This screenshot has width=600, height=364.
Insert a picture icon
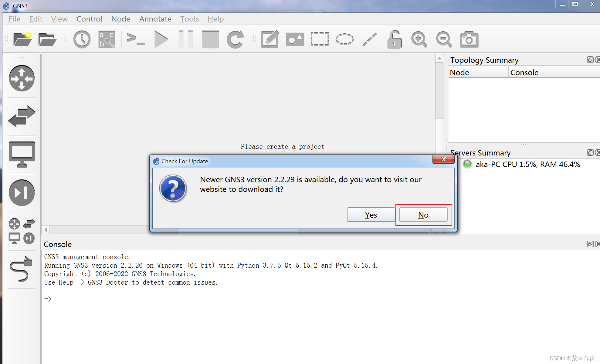(x=295, y=39)
